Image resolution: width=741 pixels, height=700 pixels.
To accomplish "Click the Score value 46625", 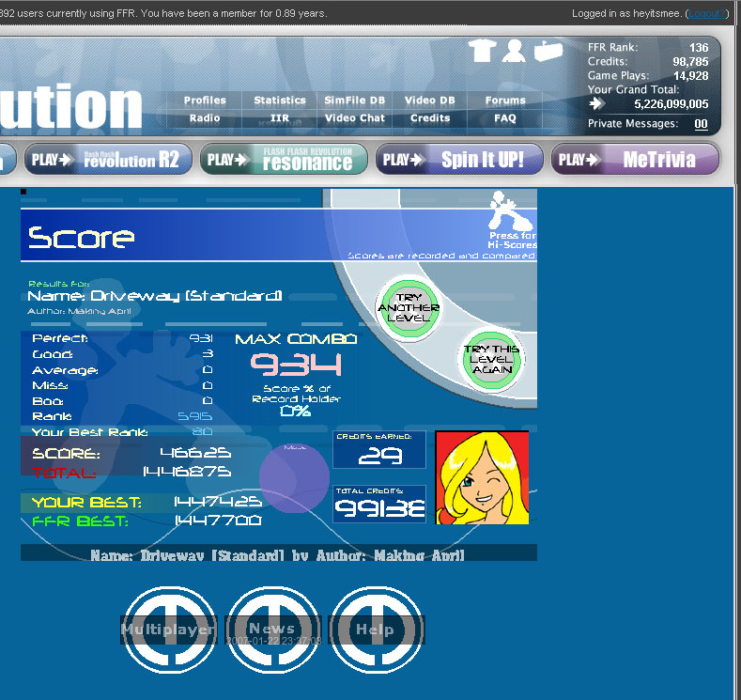I will click(x=195, y=453).
